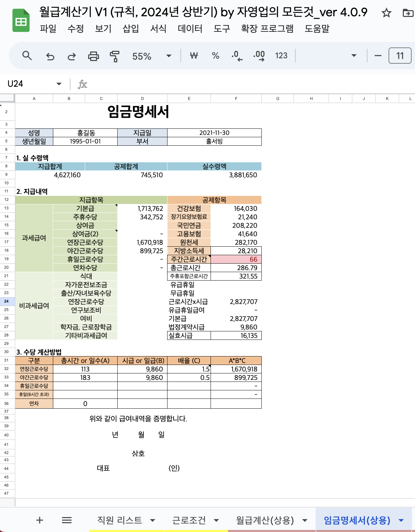Open the 서식 menu
The width and height of the screenshot is (415, 532).
[x=158, y=29]
